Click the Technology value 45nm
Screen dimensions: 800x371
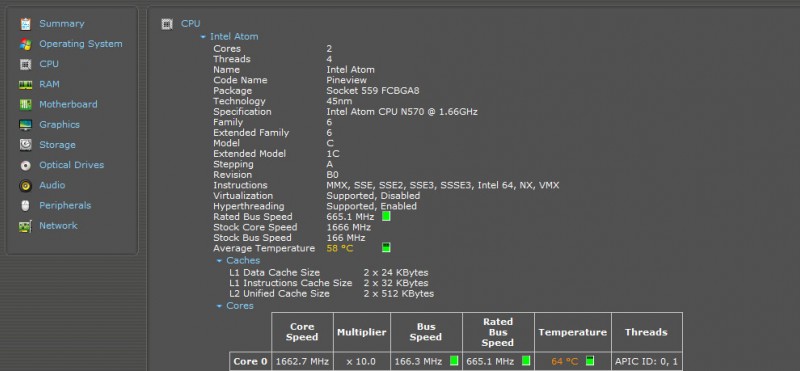coord(339,101)
